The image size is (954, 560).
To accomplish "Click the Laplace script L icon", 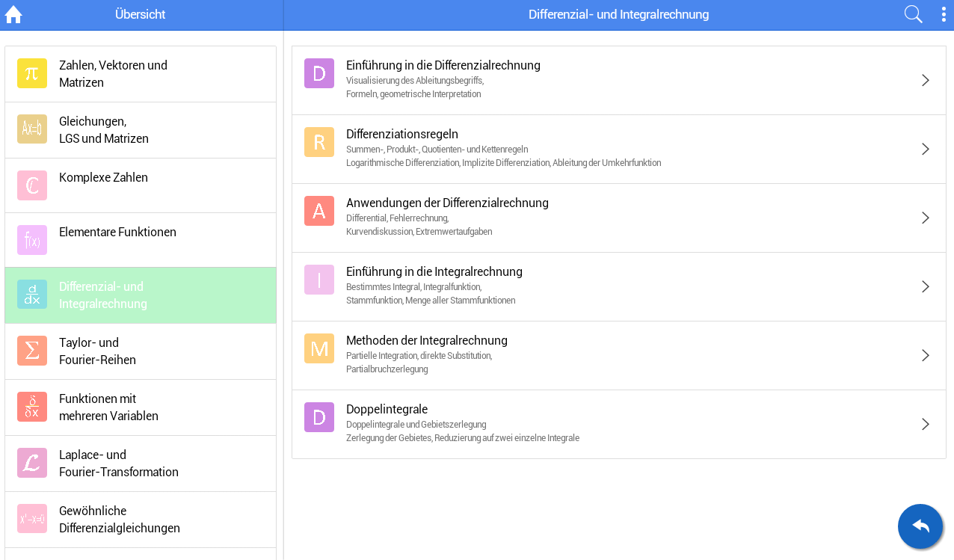I will tap(32, 463).
